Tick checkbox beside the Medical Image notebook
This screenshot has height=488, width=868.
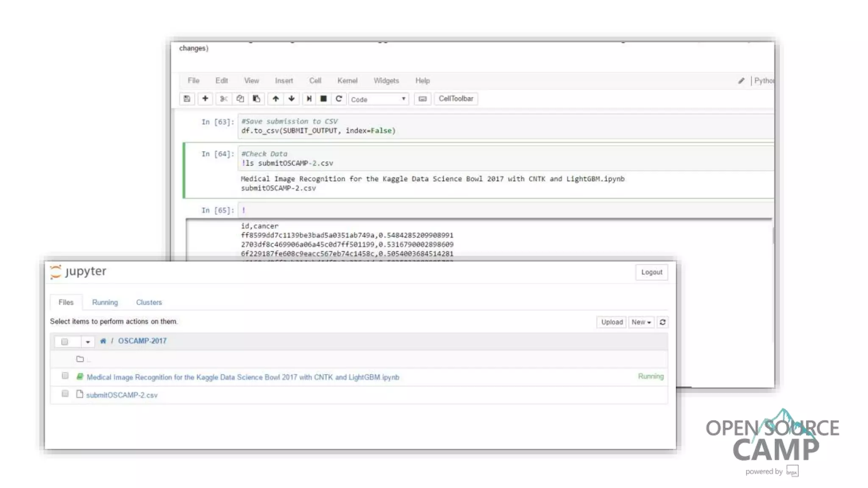tap(65, 376)
